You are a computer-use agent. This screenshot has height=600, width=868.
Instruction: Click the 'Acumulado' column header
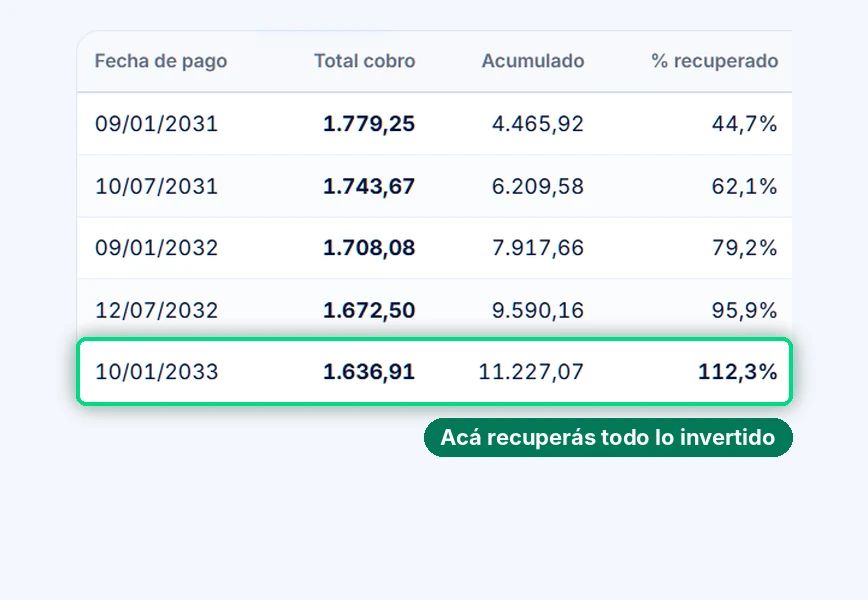point(533,61)
